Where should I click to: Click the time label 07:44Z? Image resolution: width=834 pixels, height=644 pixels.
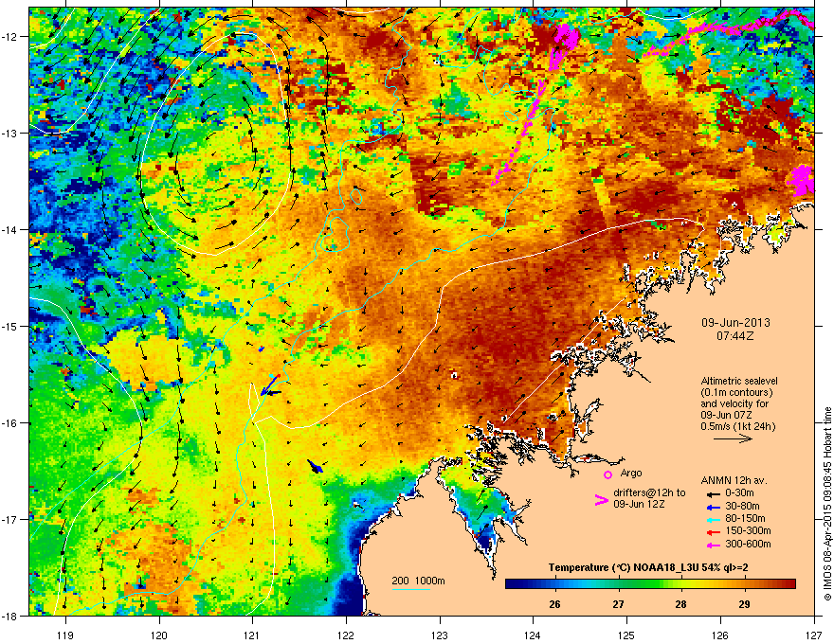(735, 336)
